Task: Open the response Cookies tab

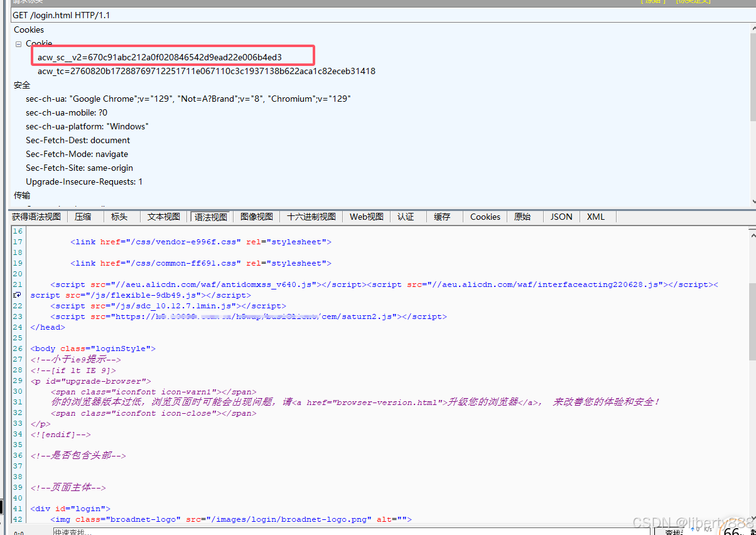Action: pyautogui.click(x=485, y=217)
